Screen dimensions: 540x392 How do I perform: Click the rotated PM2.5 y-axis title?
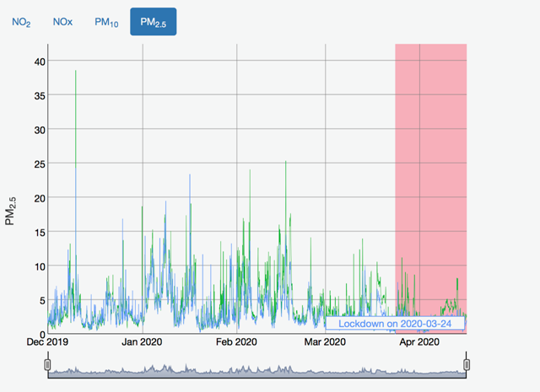pos(12,208)
